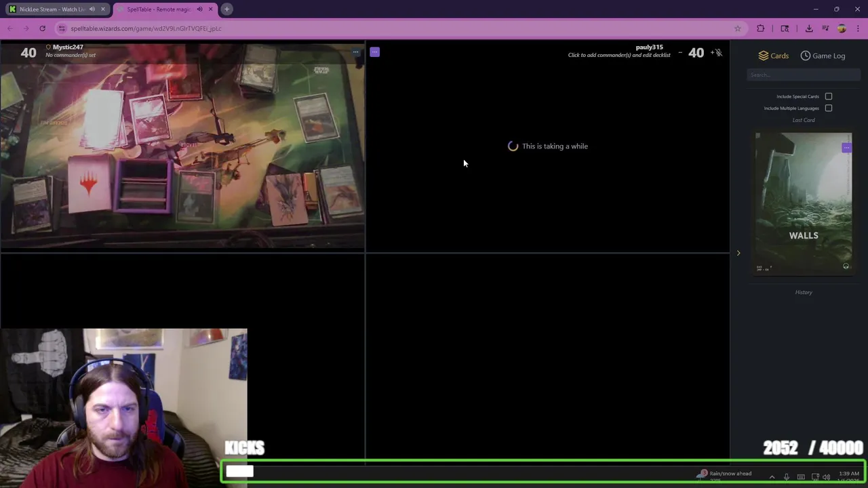Open Mystic247 player options menu
Image resolution: width=868 pixels, height=488 pixels.
355,52
